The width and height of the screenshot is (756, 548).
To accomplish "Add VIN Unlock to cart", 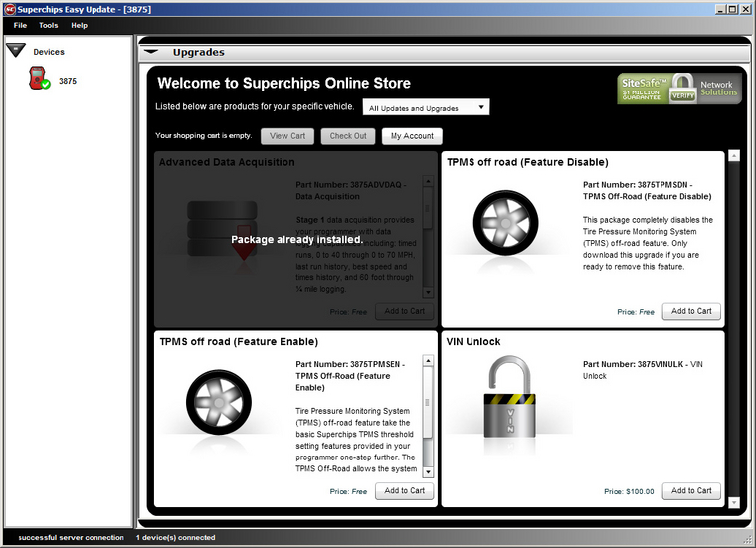I will point(690,490).
